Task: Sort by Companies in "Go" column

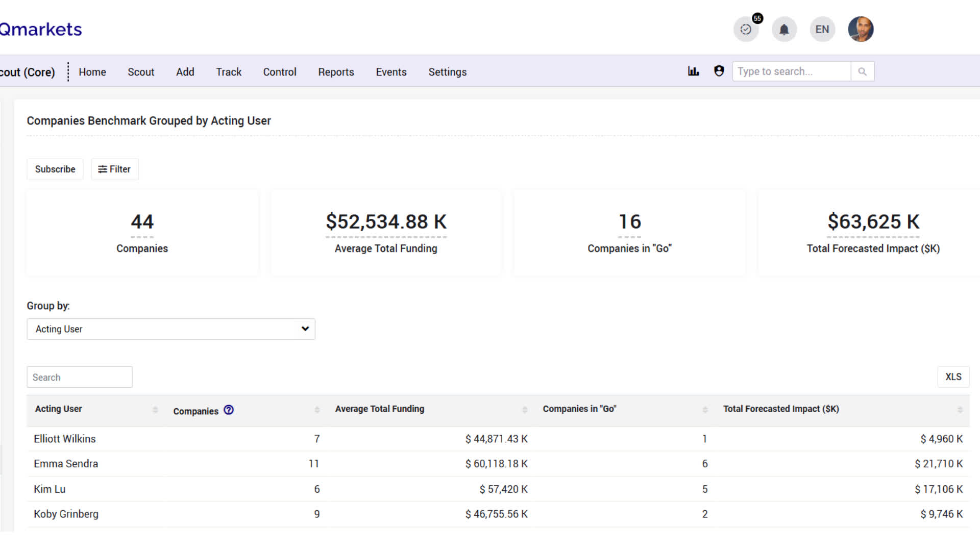Action: (705, 410)
